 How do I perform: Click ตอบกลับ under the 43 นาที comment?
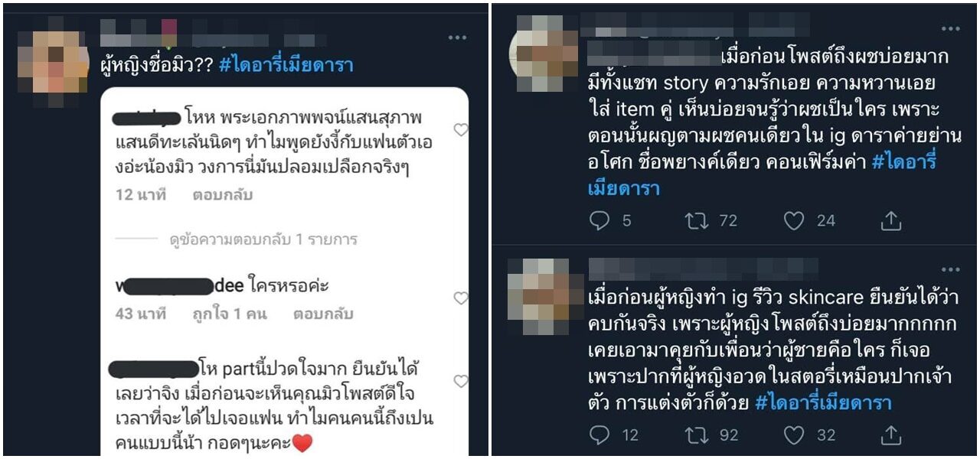(322, 314)
